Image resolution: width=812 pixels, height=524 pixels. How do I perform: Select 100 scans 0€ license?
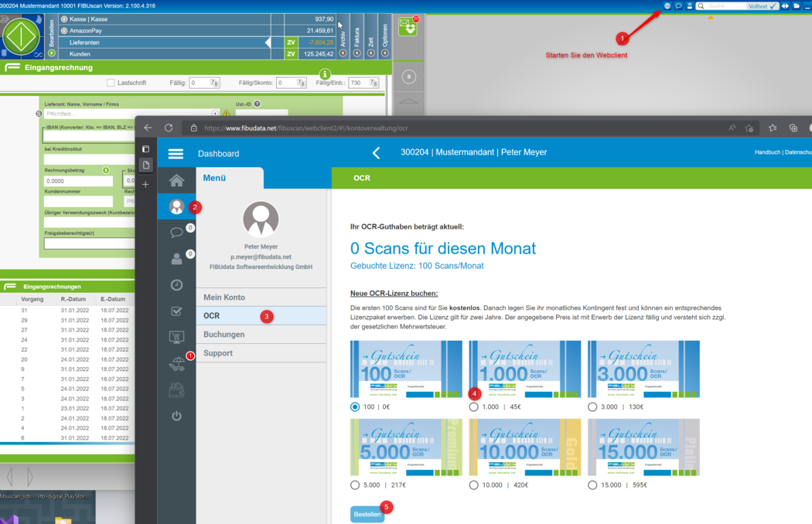pos(355,407)
